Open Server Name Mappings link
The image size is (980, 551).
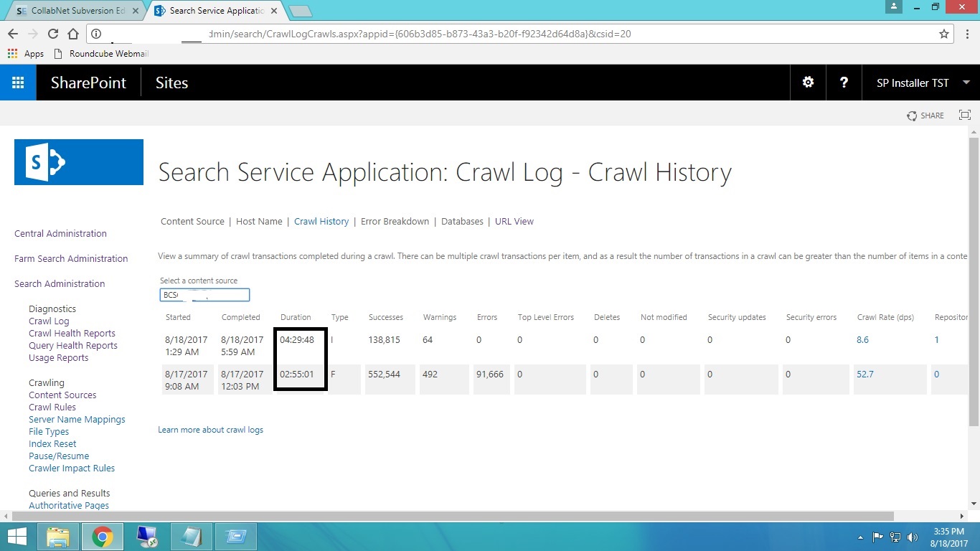[x=77, y=420]
